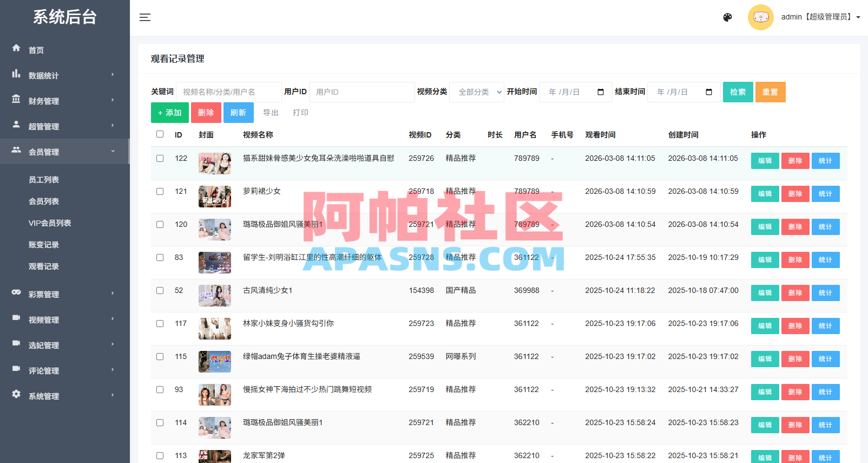Open the theme color palette icon

point(727,17)
